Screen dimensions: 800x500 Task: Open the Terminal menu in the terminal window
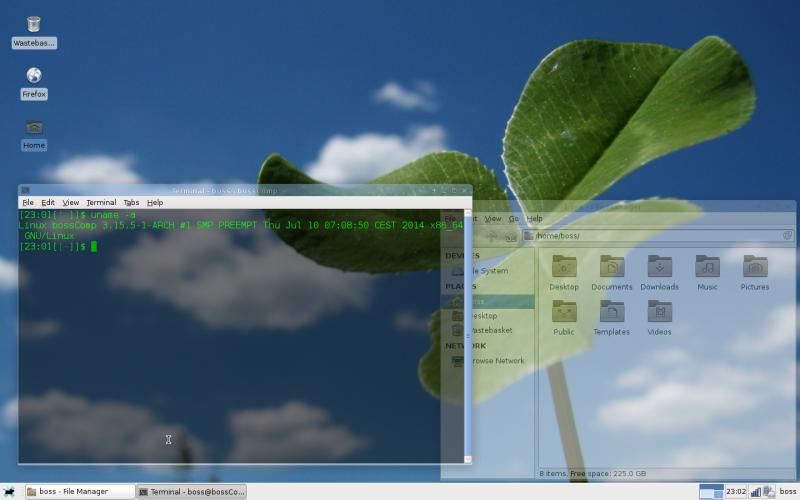[100, 202]
